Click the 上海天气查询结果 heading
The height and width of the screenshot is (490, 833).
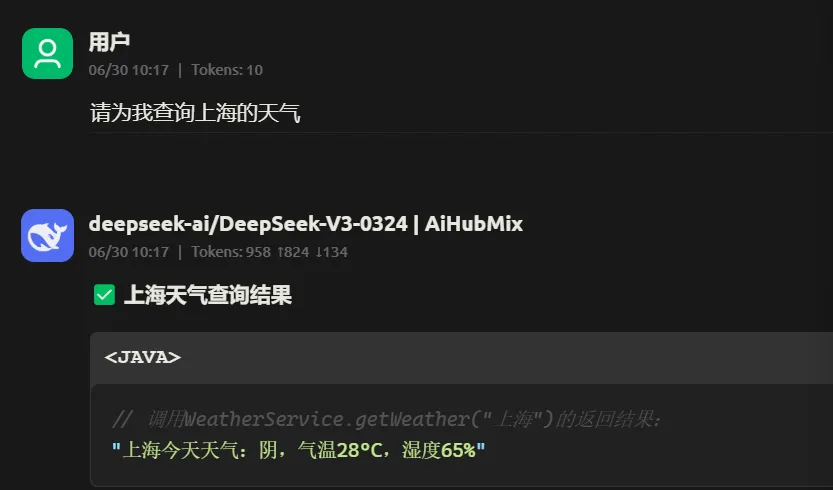pos(208,295)
